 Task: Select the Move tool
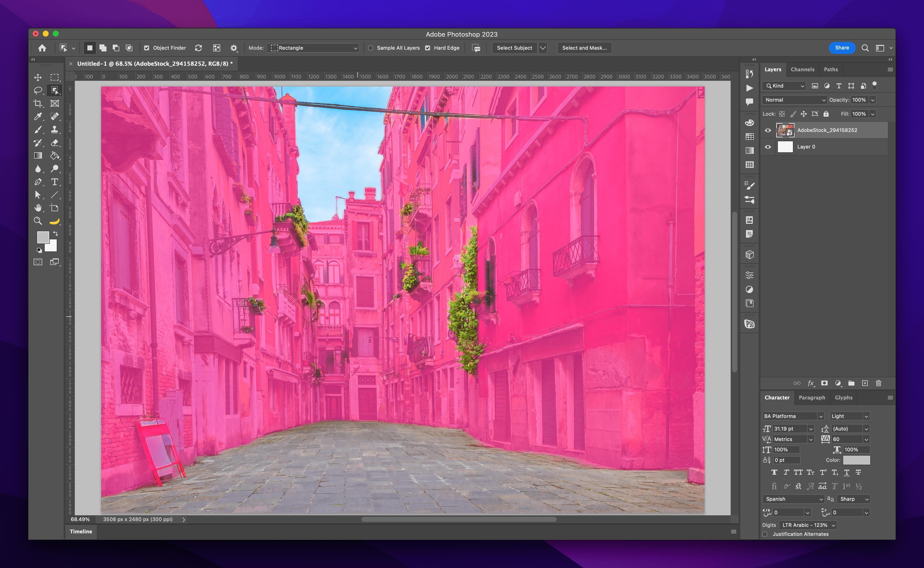pos(38,77)
